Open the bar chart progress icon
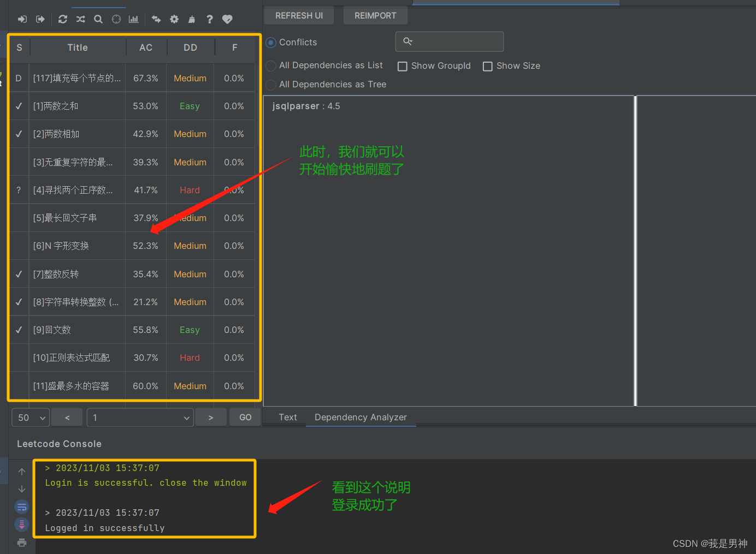Viewport: 756px width, 554px height. click(x=134, y=19)
